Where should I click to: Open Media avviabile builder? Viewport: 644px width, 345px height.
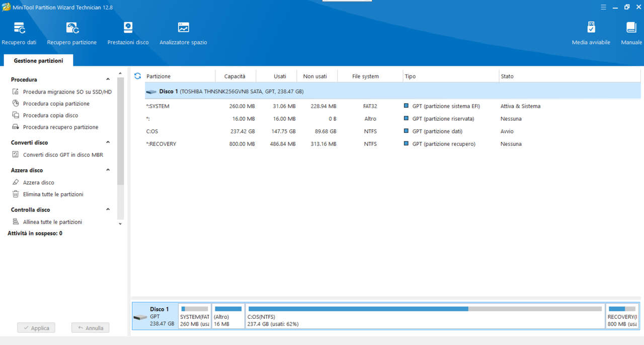point(591,33)
